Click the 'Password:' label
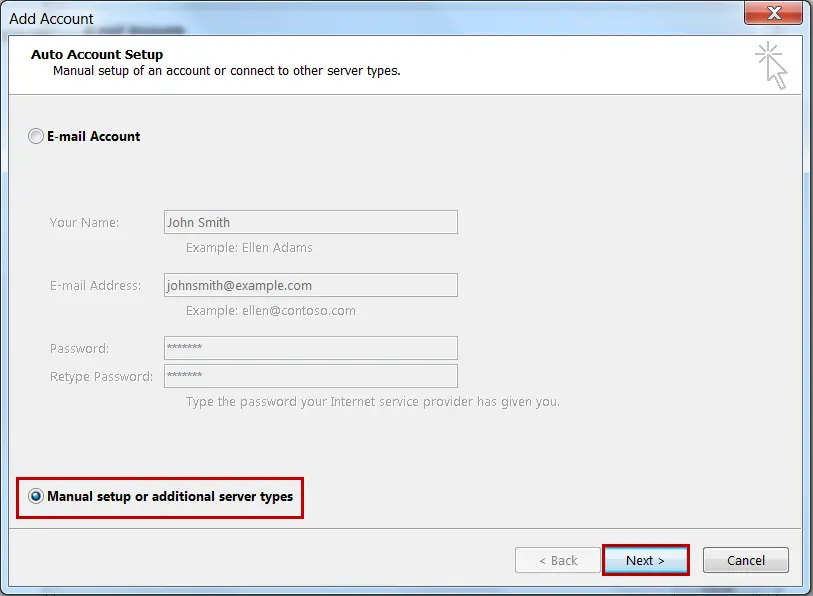Image resolution: width=813 pixels, height=596 pixels. point(79,348)
